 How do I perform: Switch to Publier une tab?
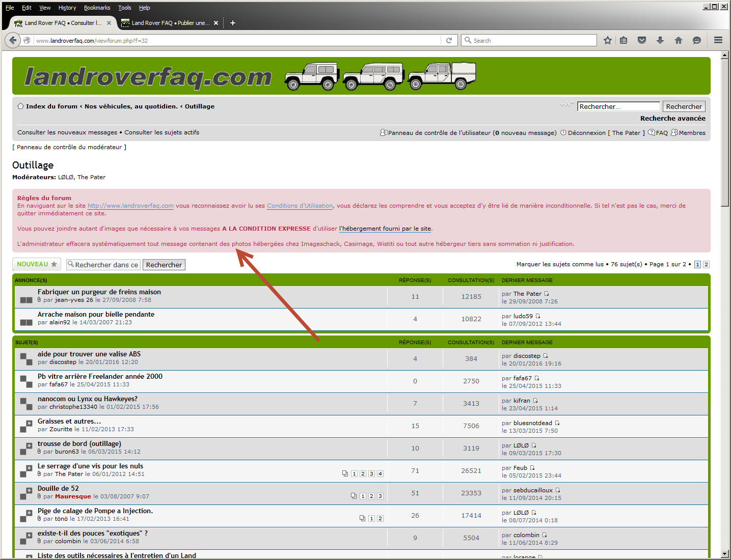click(x=170, y=23)
